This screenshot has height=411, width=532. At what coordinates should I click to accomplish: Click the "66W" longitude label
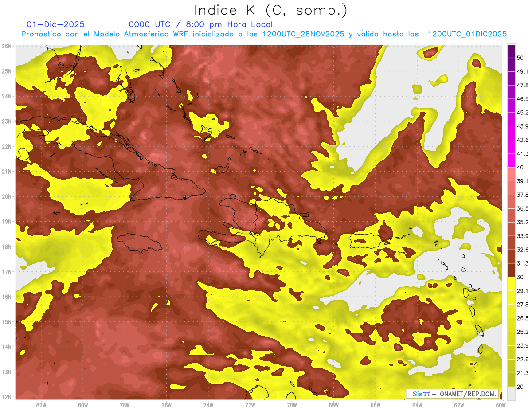point(375,405)
